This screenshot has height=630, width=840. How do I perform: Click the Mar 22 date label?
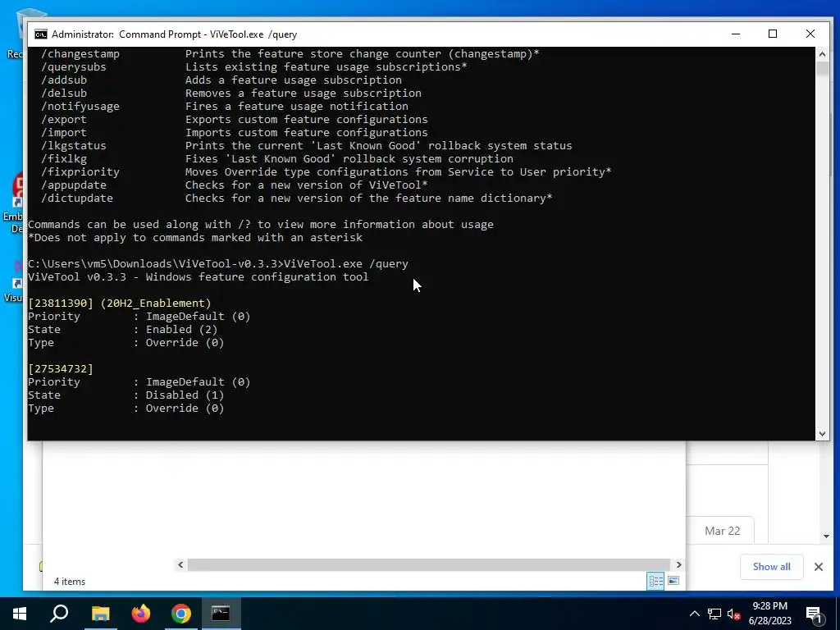pyautogui.click(x=722, y=531)
